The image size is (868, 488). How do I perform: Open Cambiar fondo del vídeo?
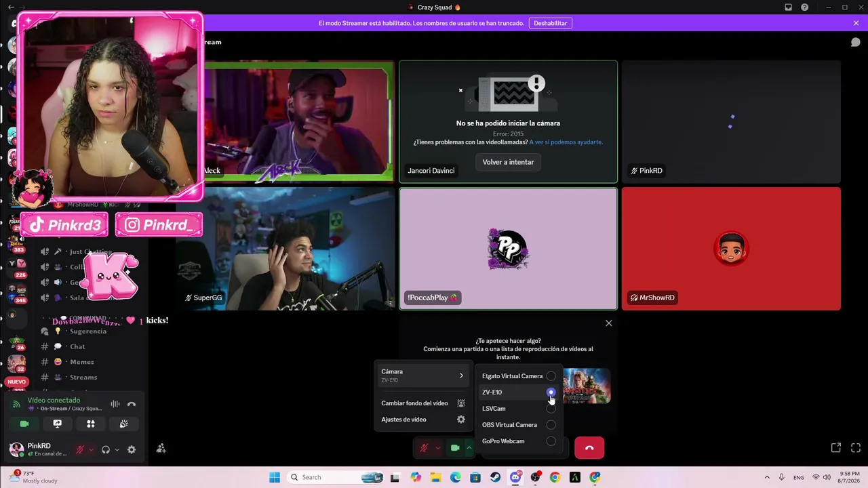[x=423, y=403]
